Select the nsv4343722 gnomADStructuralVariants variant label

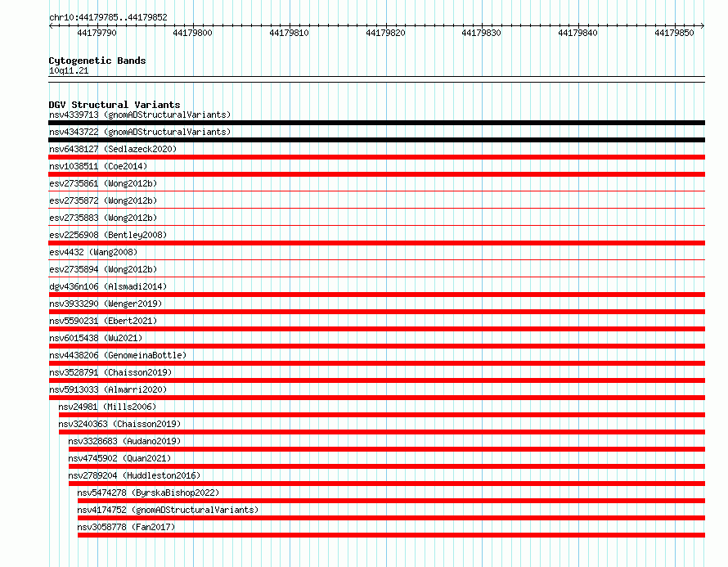point(140,132)
